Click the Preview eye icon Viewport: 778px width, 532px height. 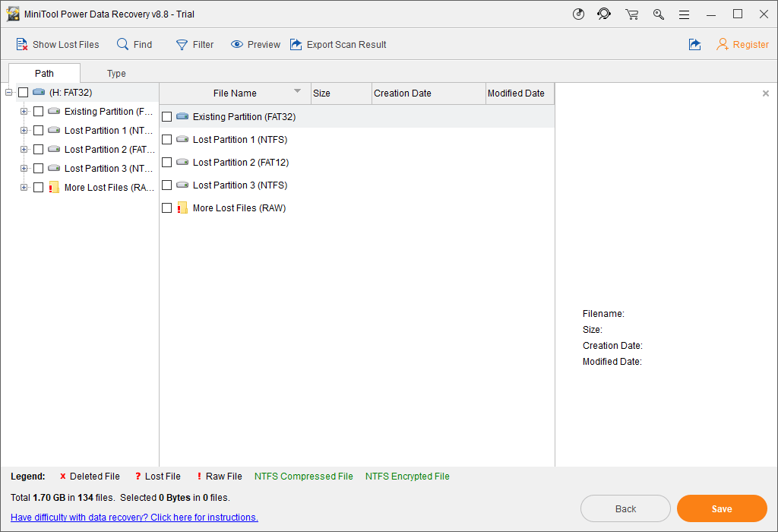pyautogui.click(x=237, y=45)
